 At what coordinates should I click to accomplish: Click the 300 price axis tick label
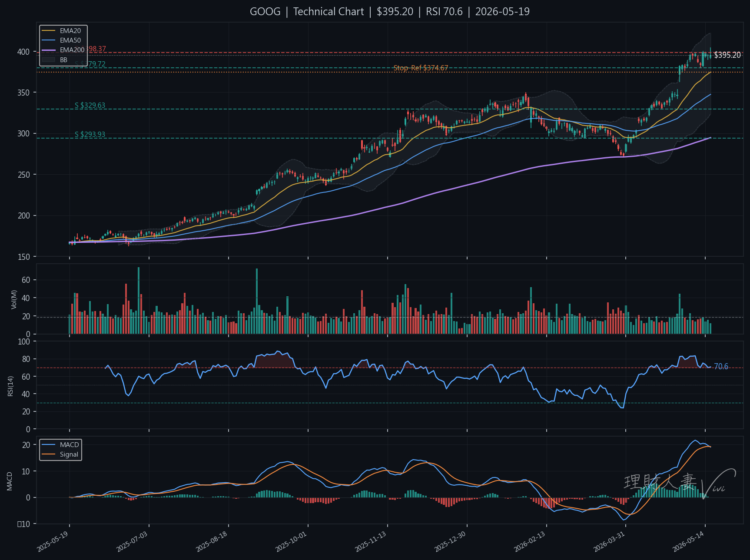pyautogui.click(x=23, y=134)
